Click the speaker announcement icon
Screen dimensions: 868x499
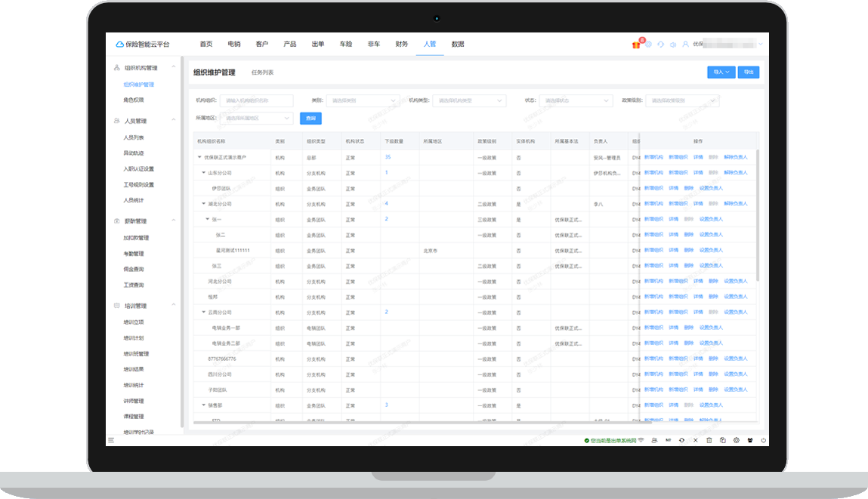[673, 45]
